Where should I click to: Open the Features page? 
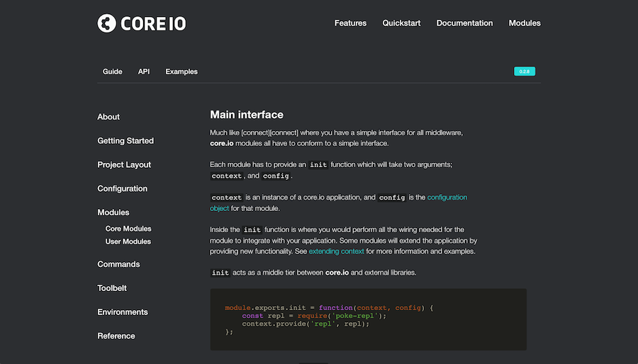(350, 23)
